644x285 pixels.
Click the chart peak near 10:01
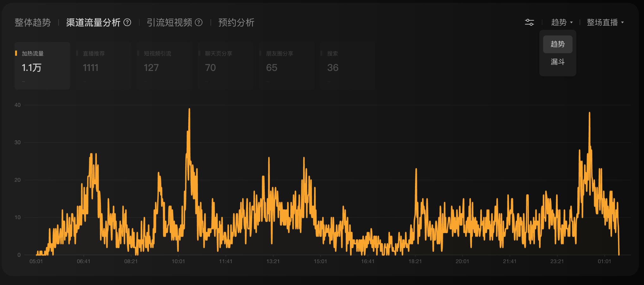(189, 110)
